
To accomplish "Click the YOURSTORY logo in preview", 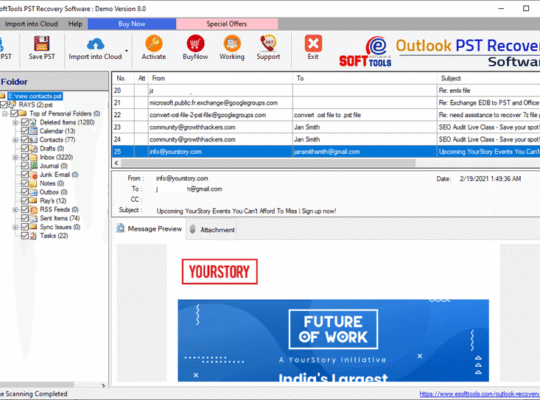I will 220,272.
